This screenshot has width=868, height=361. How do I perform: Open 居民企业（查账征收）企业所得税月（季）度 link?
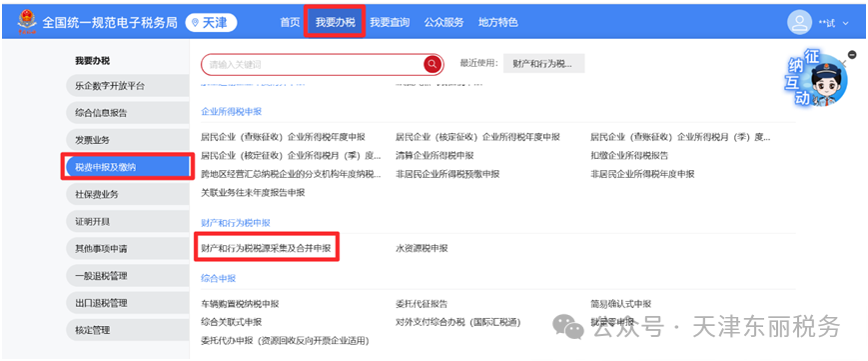point(680,137)
